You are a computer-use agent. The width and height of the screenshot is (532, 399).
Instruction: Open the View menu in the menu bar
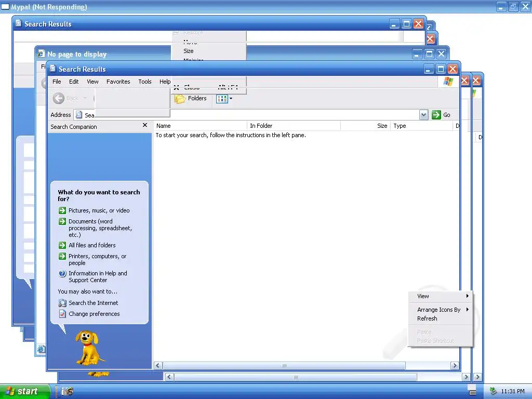click(92, 82)
